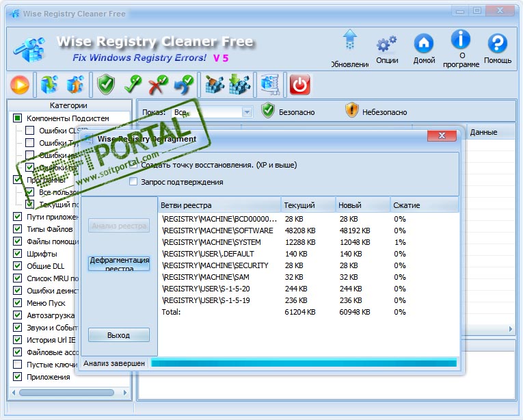Click the Выход button
The image size is (523, 420).
[x=119, y=335]
